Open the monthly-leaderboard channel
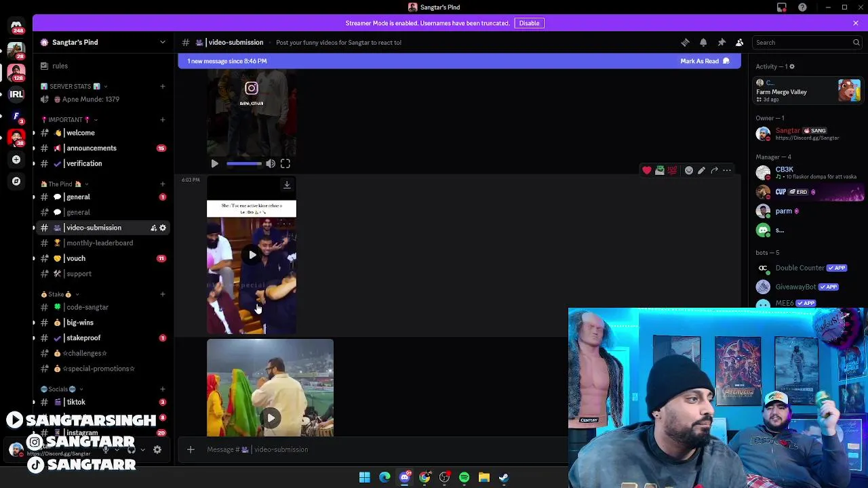This screenshot has width=868, height=488. (x=102, y=243)
